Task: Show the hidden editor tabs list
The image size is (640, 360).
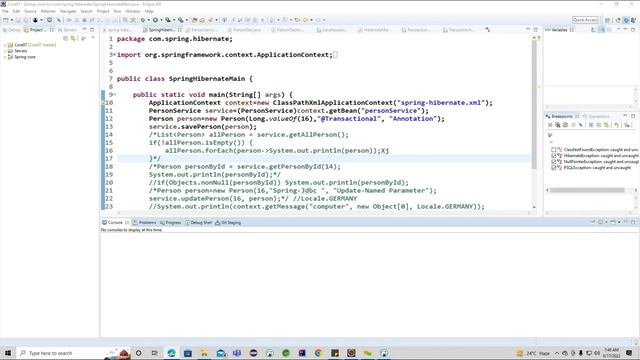Action: click(x=487, y=30)
